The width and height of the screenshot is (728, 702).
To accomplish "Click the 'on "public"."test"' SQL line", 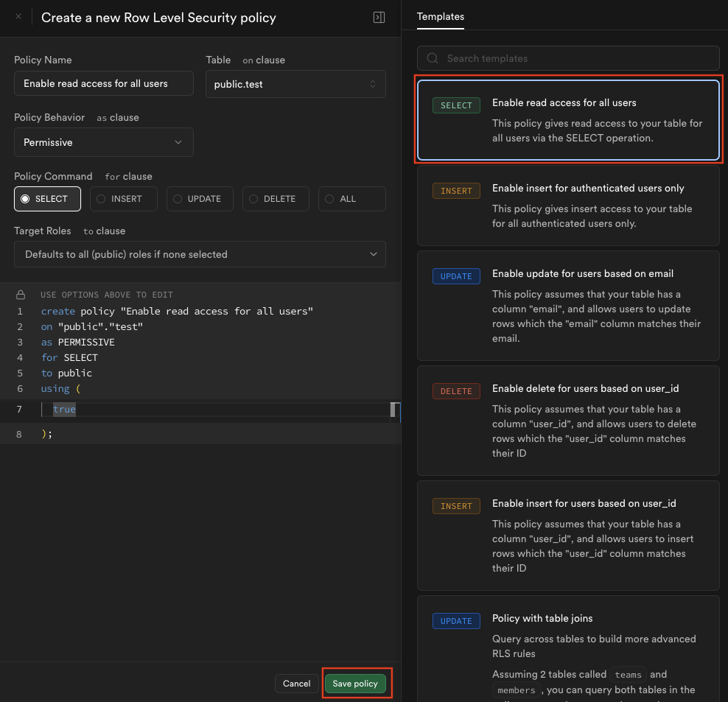I will pos(92,327).
